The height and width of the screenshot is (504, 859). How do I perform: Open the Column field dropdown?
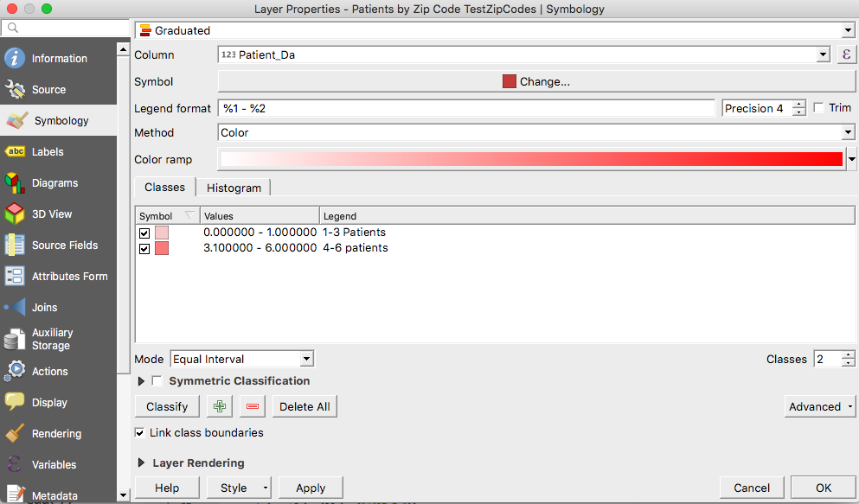point(822,54)
